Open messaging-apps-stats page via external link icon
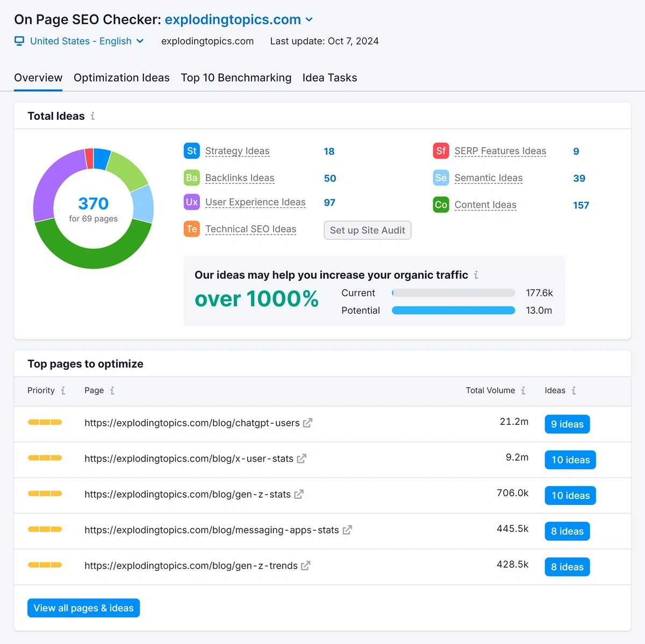This screenshot has height=644, width=645. 347,530
